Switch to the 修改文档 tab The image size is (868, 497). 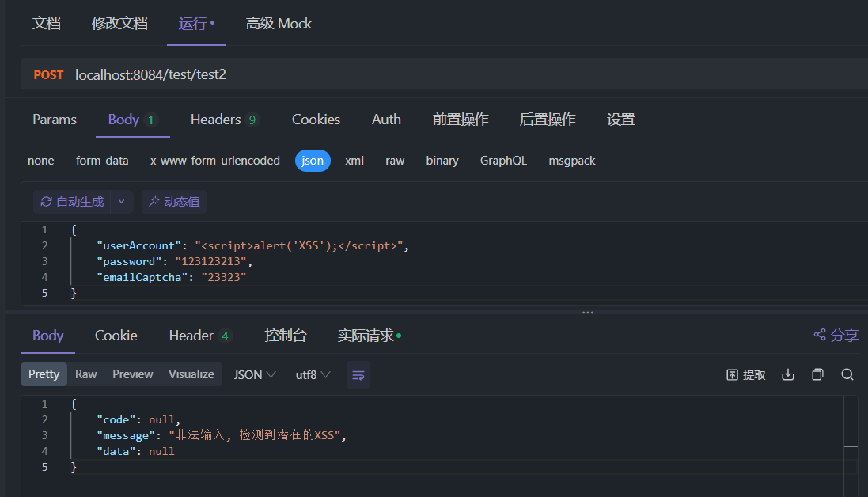pos(119,23)
